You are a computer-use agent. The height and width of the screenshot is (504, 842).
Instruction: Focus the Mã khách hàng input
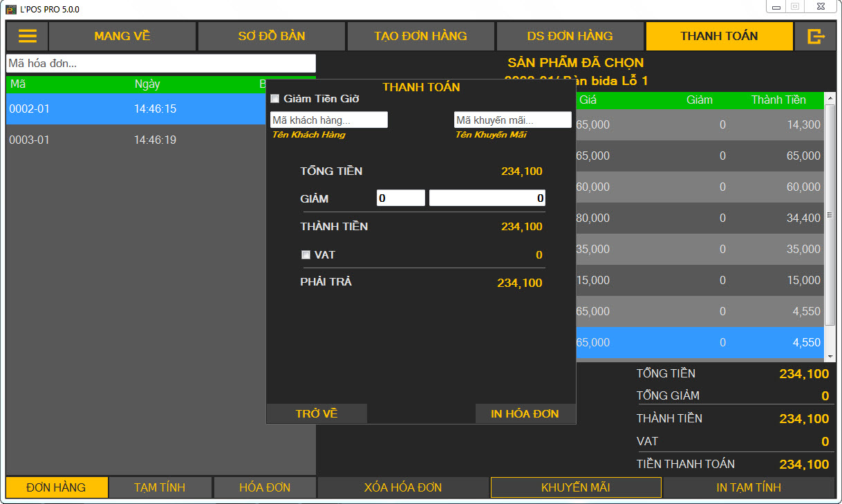[328, 120]
